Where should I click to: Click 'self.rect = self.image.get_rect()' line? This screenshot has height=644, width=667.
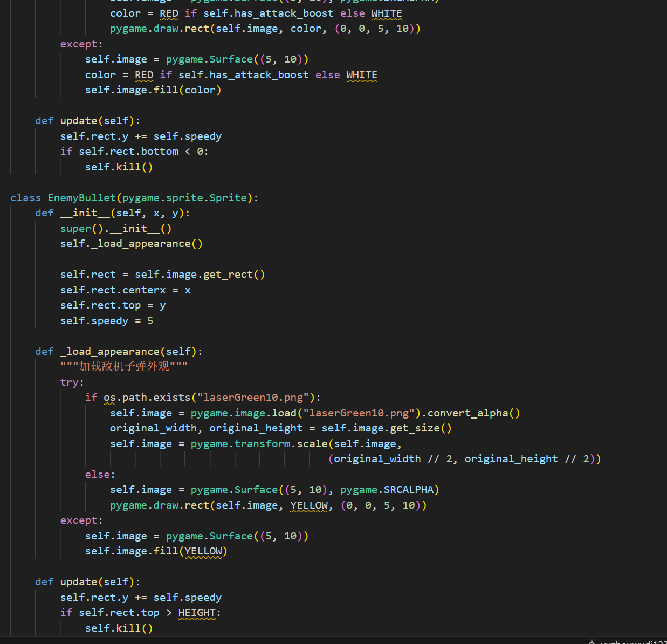point(162,275)
